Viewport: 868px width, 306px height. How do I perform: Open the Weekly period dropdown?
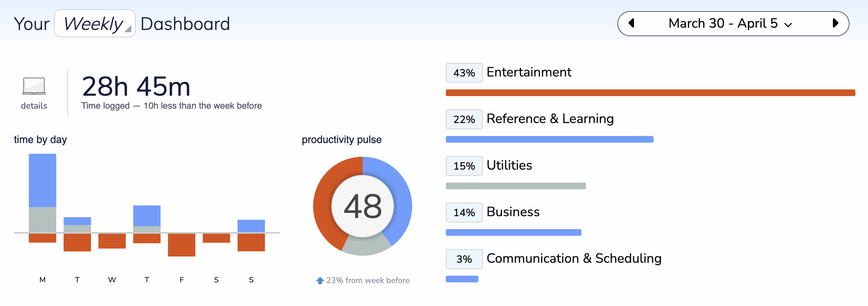click(95, 24)
